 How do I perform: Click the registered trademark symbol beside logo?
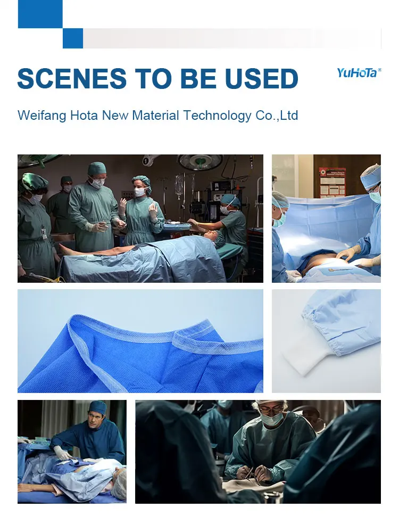coord(379,70)
